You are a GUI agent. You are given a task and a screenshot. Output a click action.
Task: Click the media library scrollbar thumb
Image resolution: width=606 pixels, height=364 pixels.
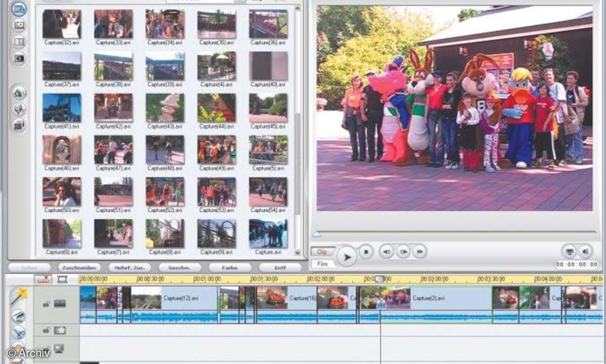(x=297, y=164)
